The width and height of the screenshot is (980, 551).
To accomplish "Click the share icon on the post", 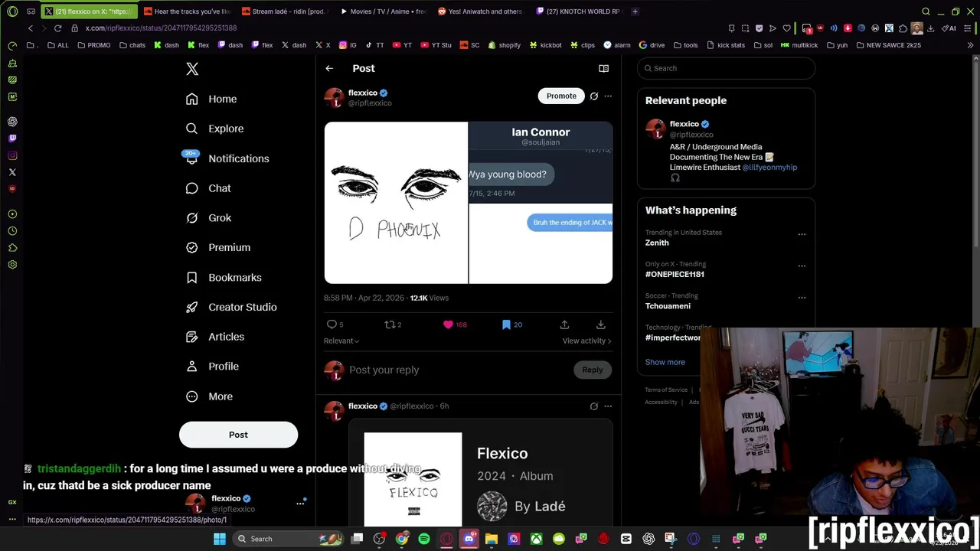I will coord(564,324).
